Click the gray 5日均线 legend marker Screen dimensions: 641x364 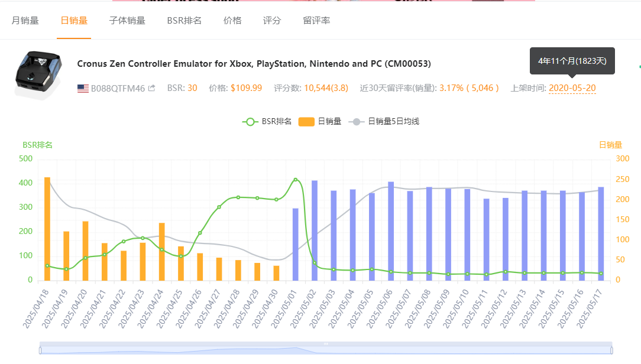pos(357,122)
